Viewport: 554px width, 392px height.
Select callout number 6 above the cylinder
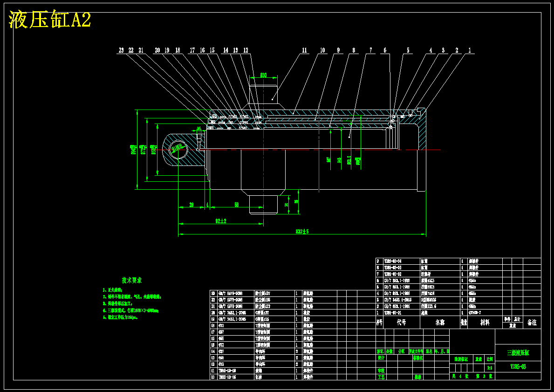click(x=385, y=50)
